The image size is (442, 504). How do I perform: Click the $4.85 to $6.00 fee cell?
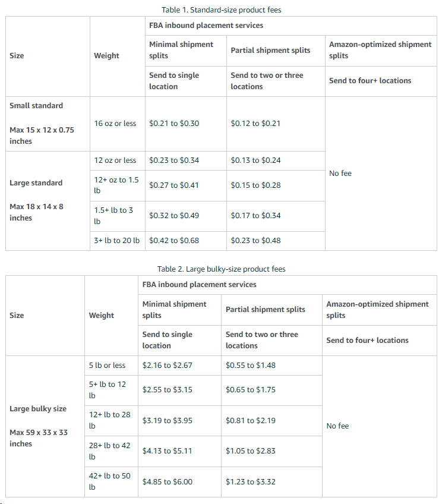click(x=179, y=482)
